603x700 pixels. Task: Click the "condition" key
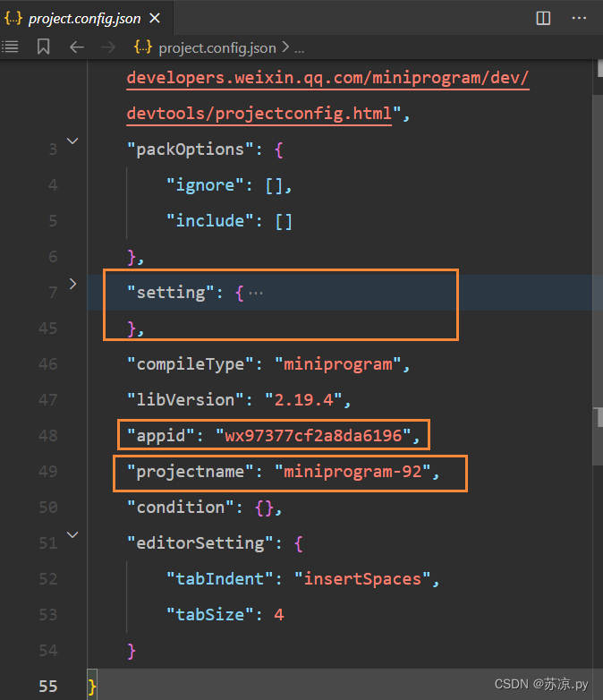click(180, 508)
